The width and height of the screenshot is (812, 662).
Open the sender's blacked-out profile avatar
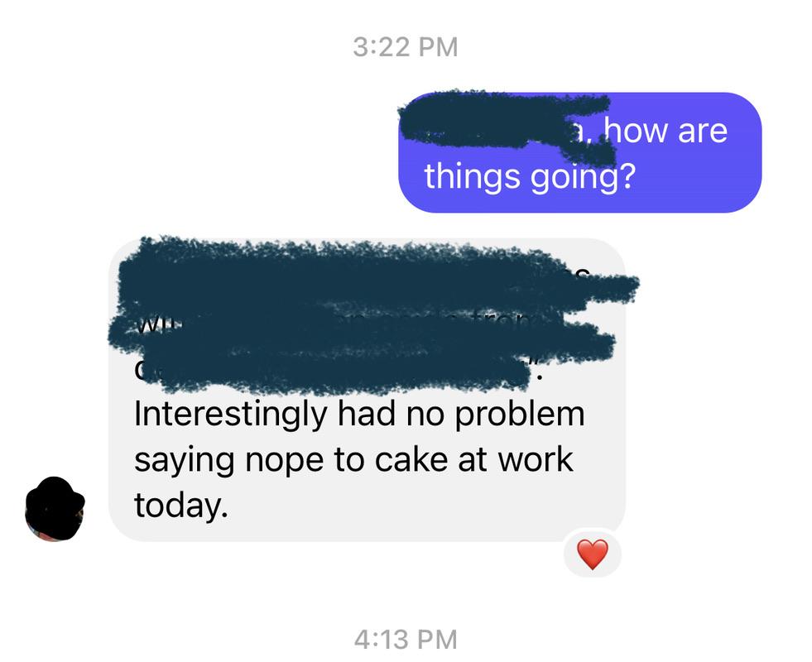coord(55,509)
